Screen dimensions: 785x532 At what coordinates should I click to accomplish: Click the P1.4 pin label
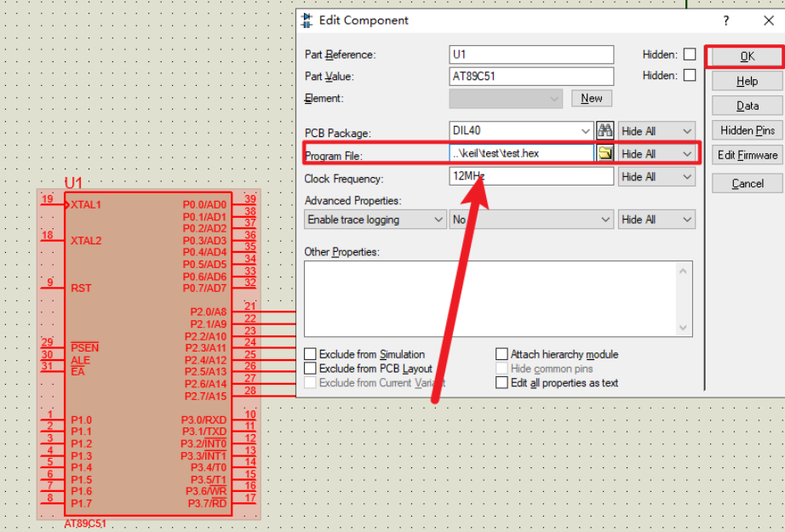[81, 467]
